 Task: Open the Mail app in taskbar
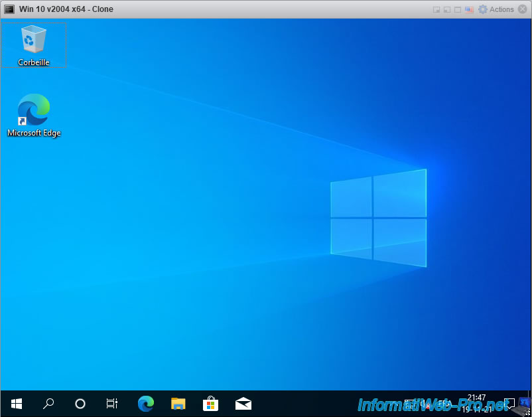click(x=243, y=403)
